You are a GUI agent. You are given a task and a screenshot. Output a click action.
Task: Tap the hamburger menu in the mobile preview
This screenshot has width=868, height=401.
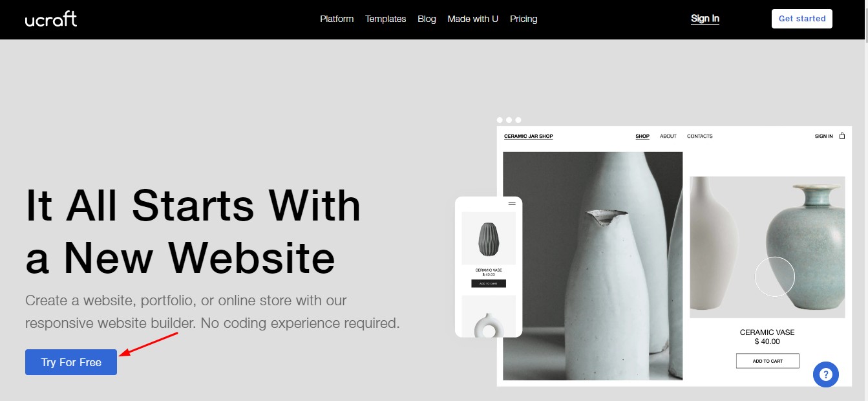pyautogui.click(x=512, y=204)
